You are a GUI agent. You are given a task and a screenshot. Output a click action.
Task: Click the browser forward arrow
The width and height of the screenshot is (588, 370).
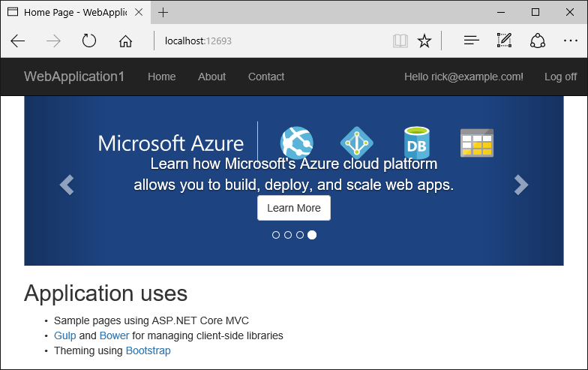click(53, 41)
